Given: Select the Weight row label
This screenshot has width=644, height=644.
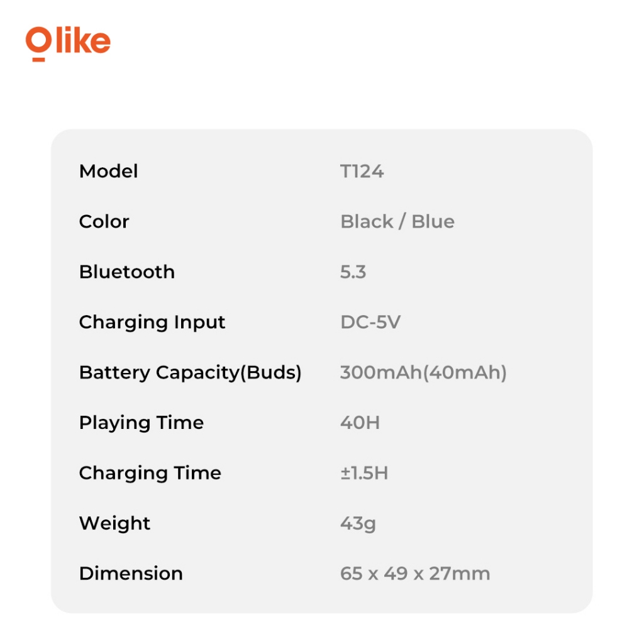Looking at the screenshot, I should pos(114,523).
